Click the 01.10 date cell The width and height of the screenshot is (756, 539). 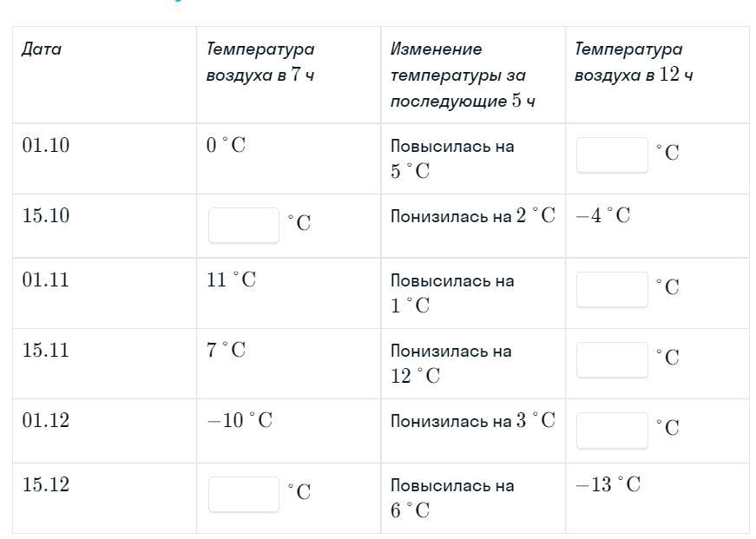(x=46, y=145)
